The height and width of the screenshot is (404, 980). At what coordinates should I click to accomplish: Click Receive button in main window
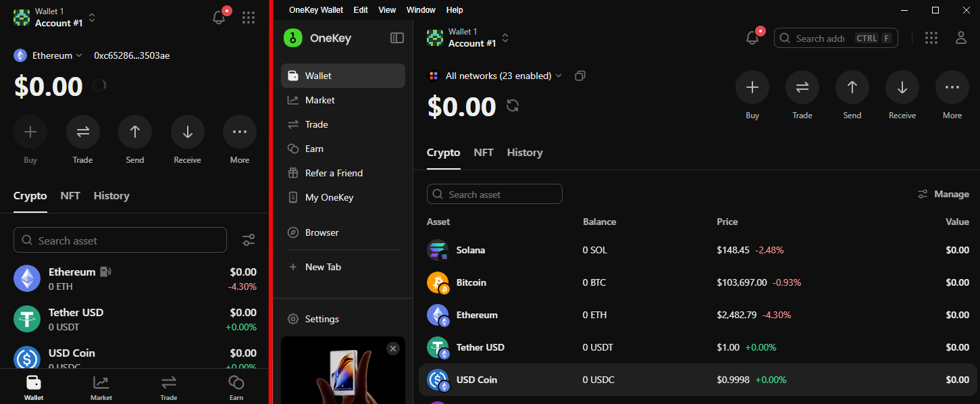pyautogui.click(x=902, y=87)
